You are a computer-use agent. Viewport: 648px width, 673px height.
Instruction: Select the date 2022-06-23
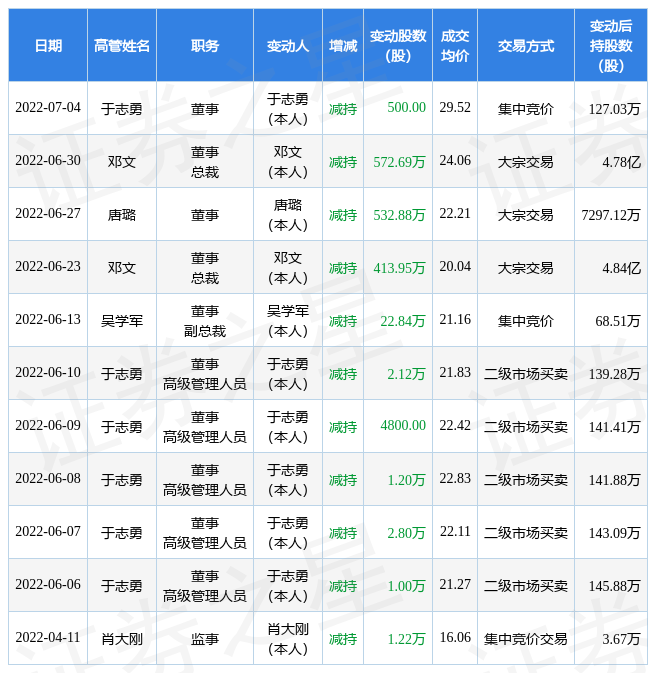(x=48, y=267)
